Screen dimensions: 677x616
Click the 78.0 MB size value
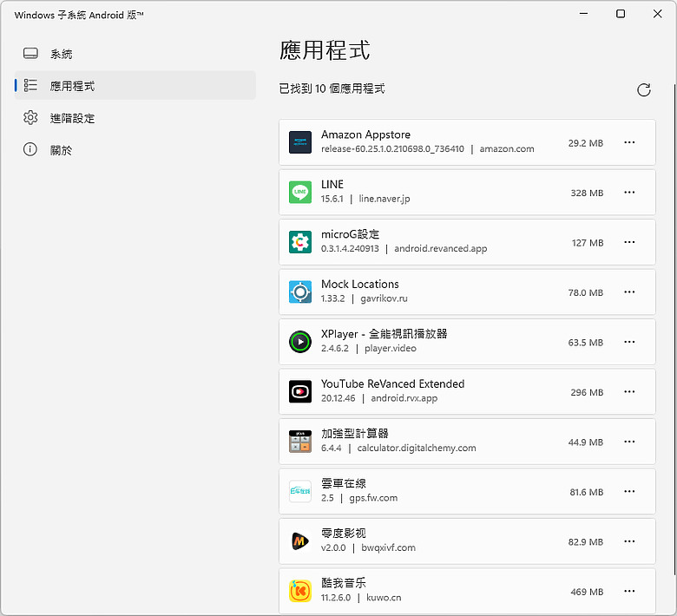[586, 292]
